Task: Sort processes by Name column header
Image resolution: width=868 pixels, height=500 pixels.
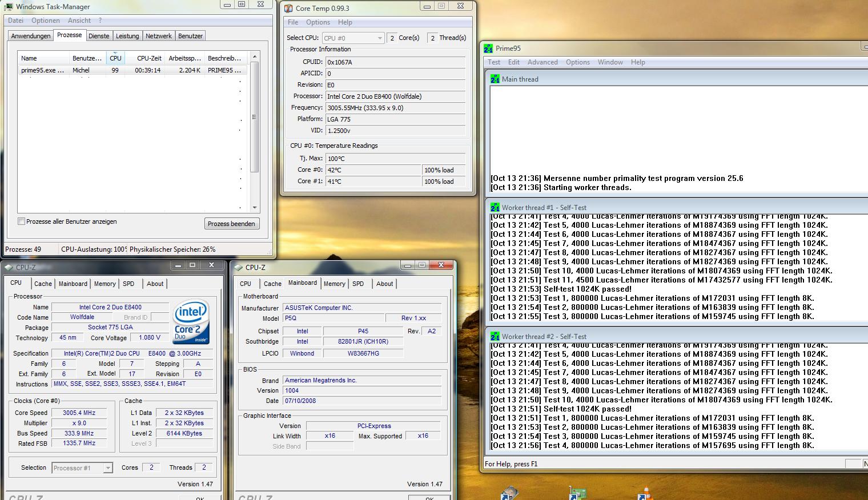Action: tap(43, 58)
